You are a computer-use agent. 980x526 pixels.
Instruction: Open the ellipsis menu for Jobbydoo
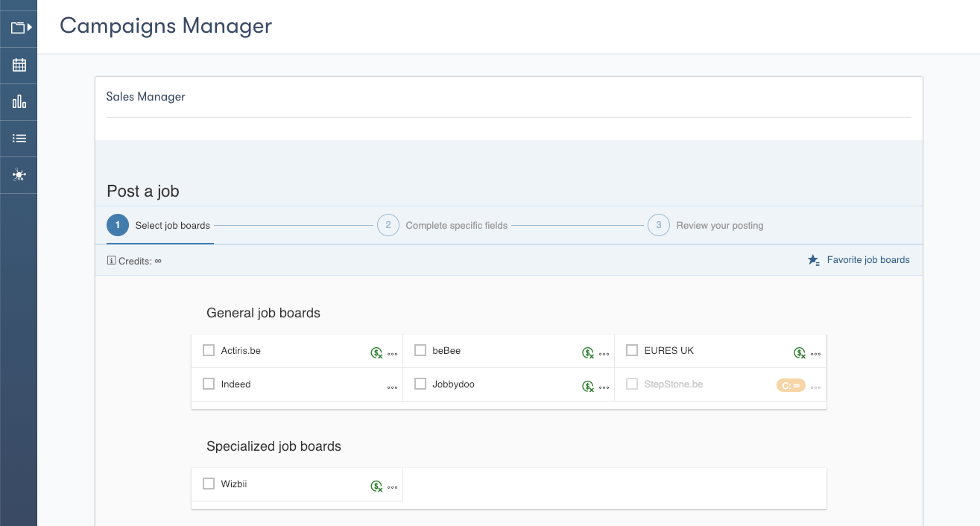tap(604, 387)
